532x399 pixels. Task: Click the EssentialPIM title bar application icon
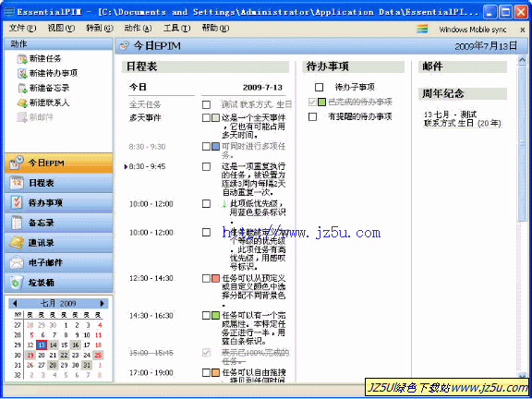9,12
